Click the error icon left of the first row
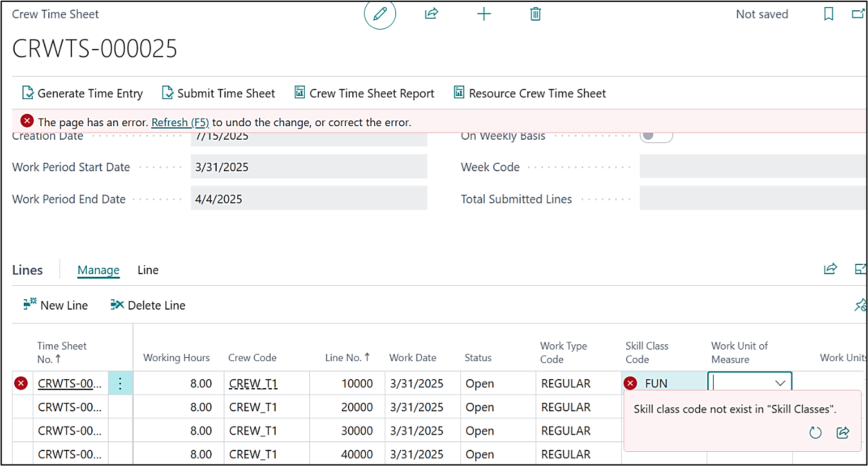The width and height of the screenshot is (868, 466). 21,384
